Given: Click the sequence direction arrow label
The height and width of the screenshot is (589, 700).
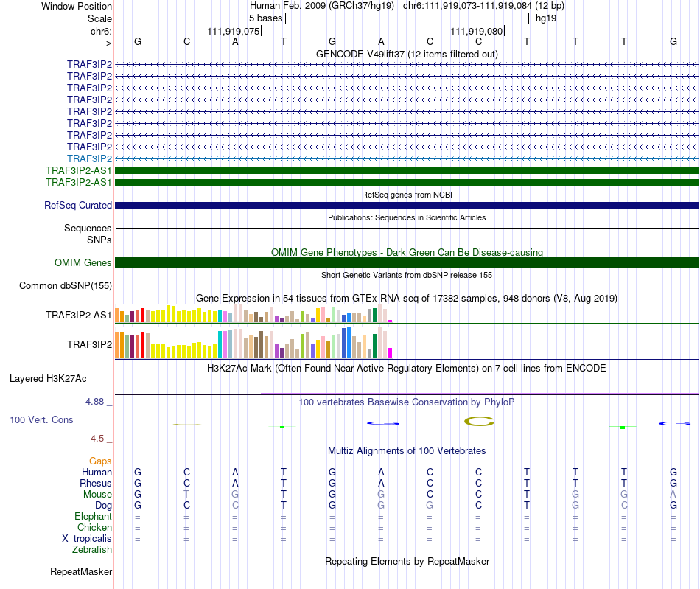Looking at the screenshot, I should [104, 43].
